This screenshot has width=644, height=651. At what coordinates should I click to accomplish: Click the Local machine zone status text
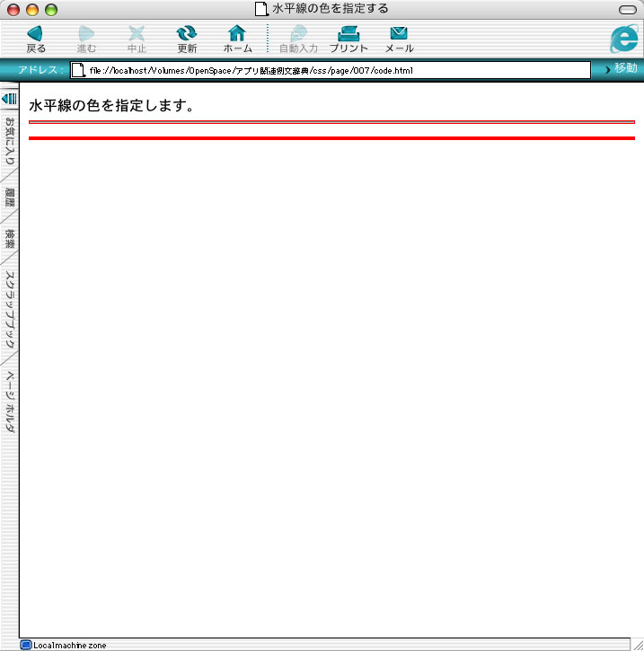(x=70, y=646)
